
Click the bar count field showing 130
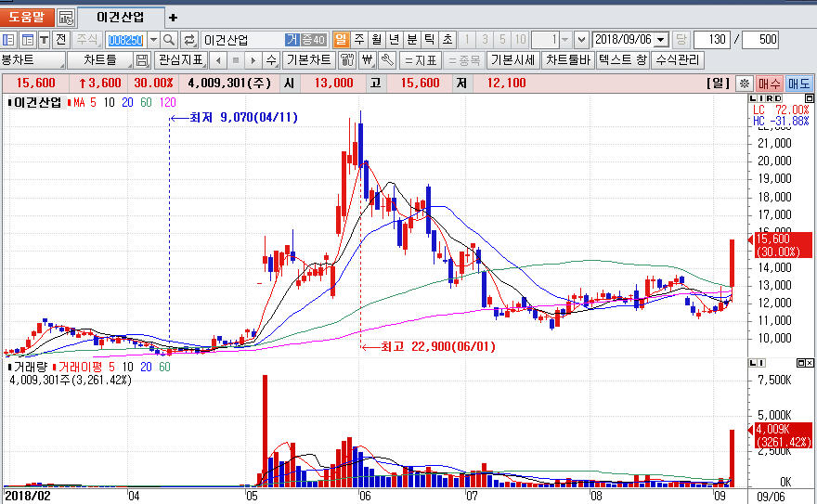pyautogui.click(x=712, y=40)
